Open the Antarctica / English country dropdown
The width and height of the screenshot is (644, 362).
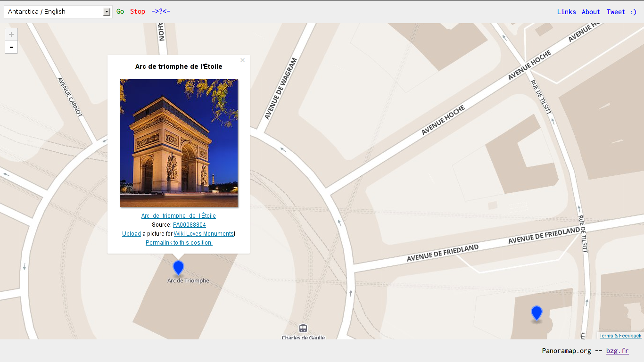58,12
